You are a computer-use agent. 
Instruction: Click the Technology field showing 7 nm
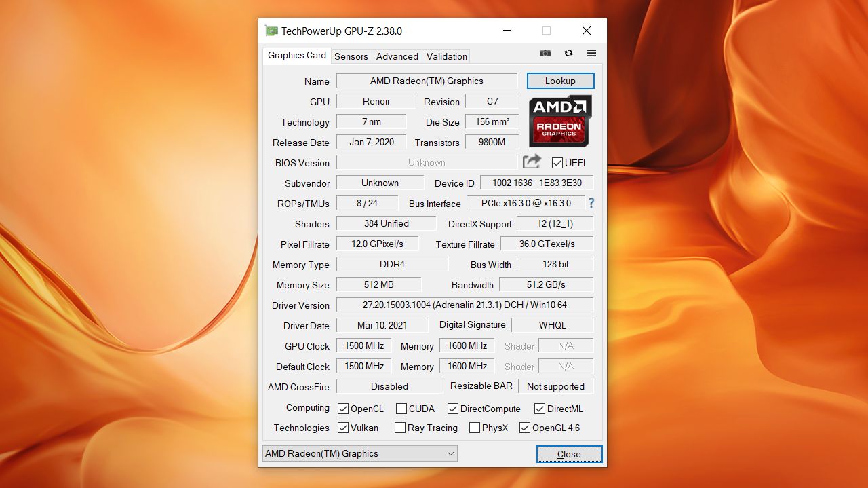pos(371,121)
